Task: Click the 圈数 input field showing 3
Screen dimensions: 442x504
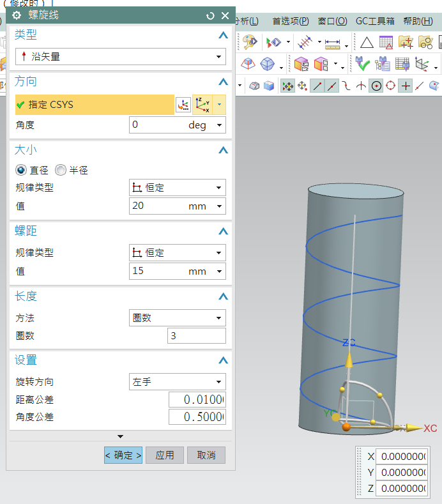Action: [x=196, y=335]
